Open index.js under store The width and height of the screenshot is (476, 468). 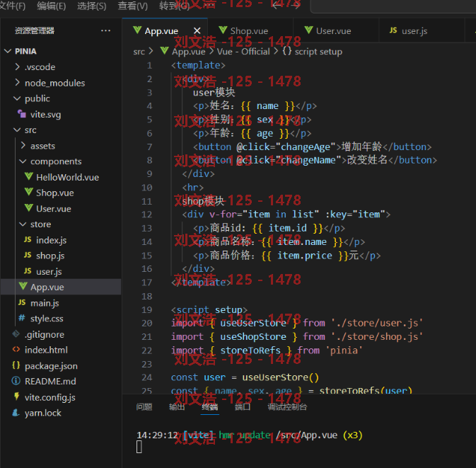(52, 240)
